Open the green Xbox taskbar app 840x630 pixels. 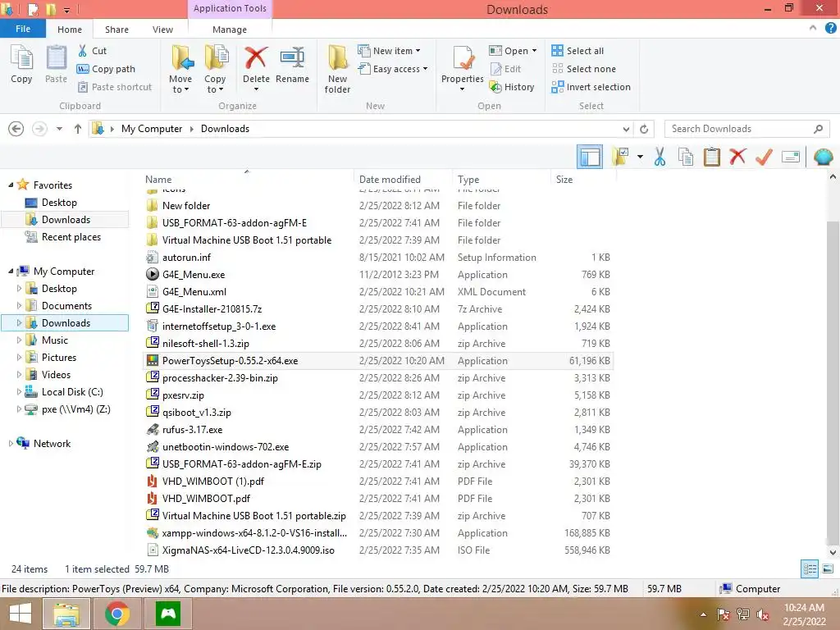[167, 614]
